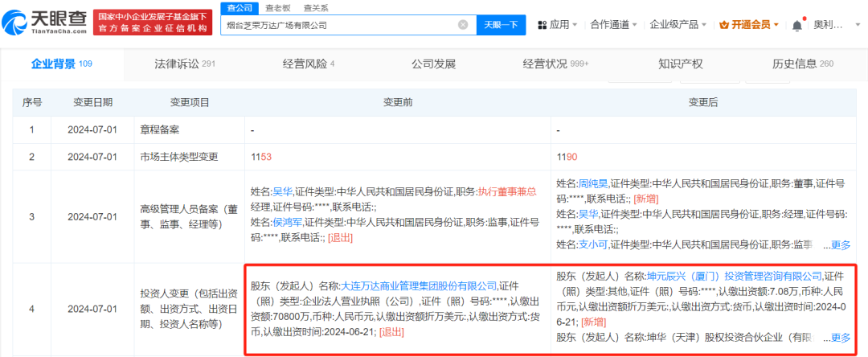Click the 变更前 column header
The height and width of the screenshot is (357, 868).
point(398,103)
